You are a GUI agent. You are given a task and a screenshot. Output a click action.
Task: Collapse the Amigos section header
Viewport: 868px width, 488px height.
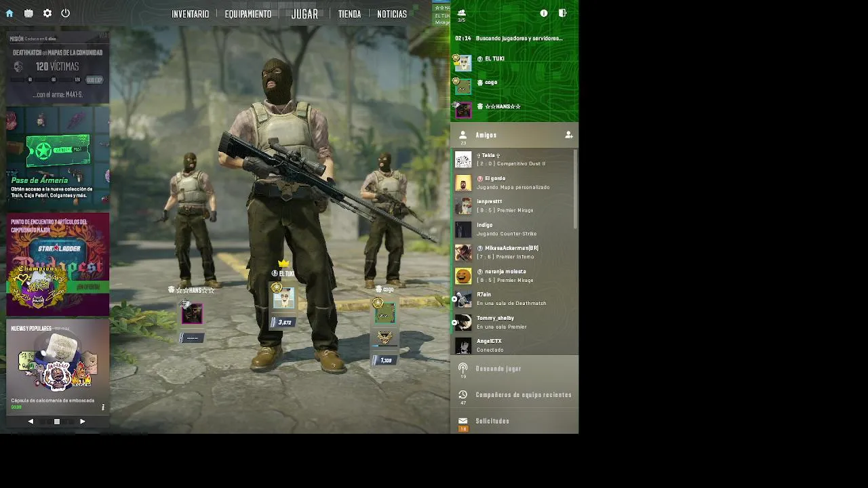(514, 135)
